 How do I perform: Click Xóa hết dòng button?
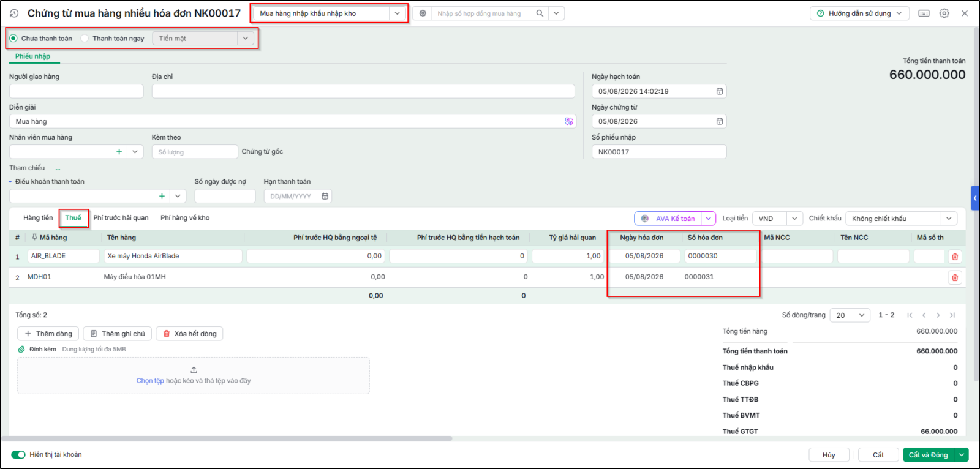pyautogui.click(x=189, y=334)
